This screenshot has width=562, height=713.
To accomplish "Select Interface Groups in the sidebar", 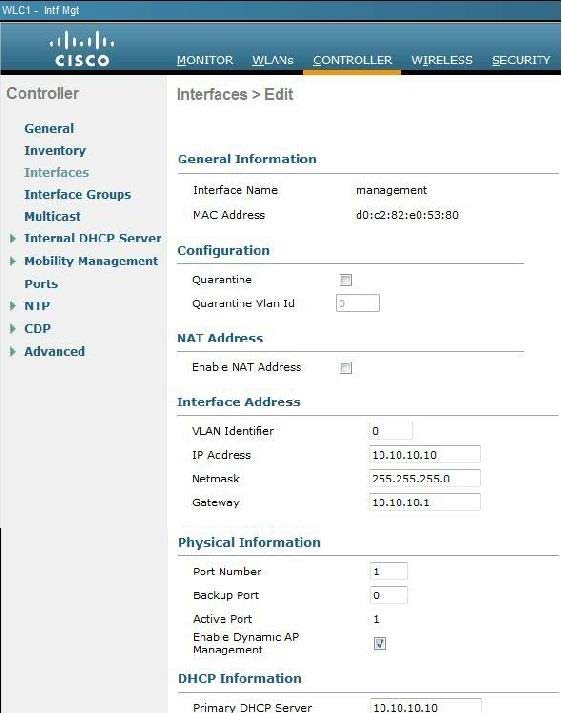I will click(x=78, y=195).
